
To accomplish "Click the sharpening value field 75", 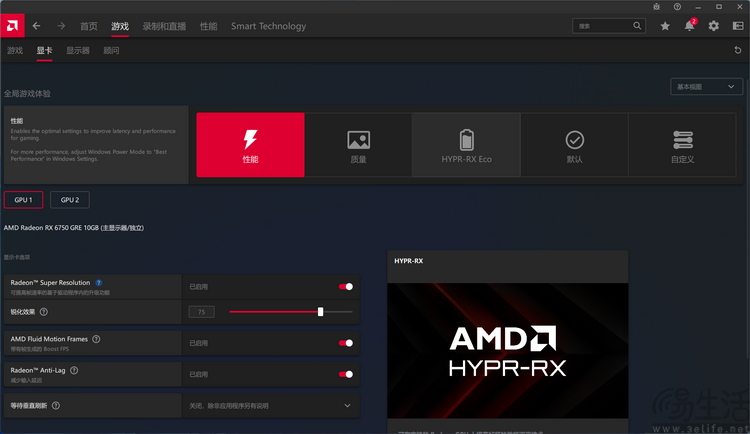I will (x=201, y=312).
